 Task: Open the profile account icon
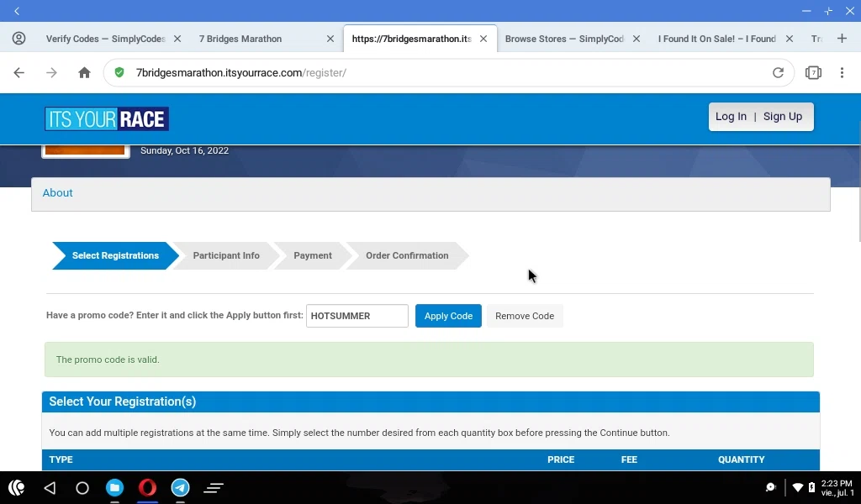pyautogui.click(x=18, y=39)
